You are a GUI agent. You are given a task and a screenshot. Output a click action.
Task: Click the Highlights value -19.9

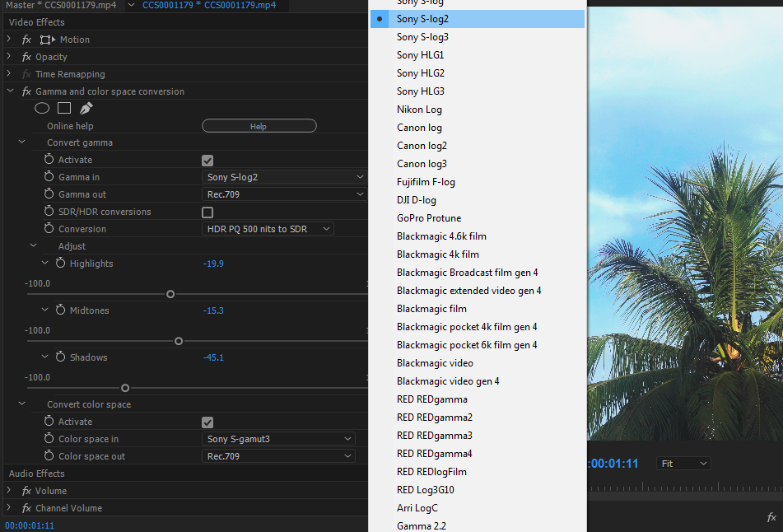click(213, 264)
